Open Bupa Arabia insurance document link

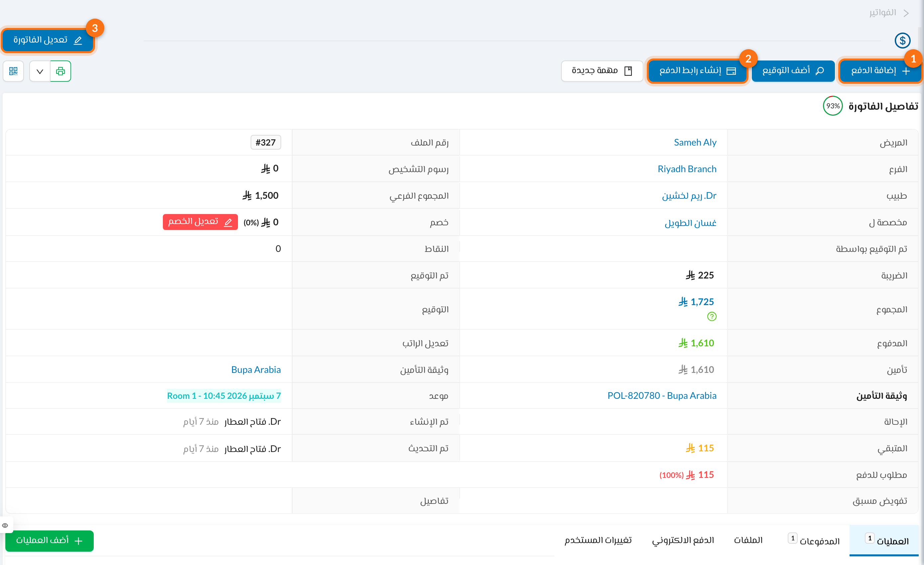coord(256,370)
